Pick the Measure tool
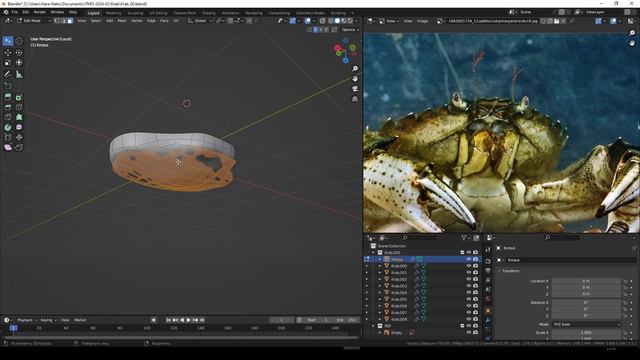The height and width of the screenshot is (360, 640). (x=19, y=74)
